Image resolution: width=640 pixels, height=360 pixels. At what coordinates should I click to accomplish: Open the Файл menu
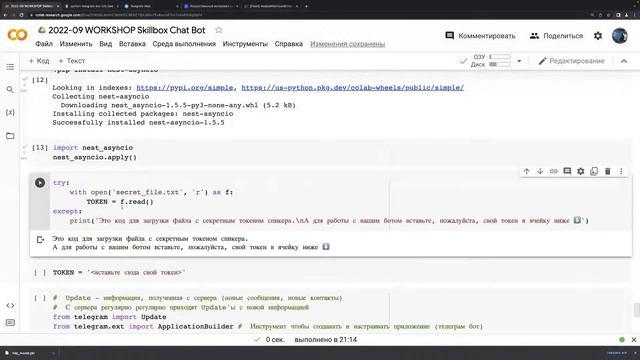pos(44,44)
